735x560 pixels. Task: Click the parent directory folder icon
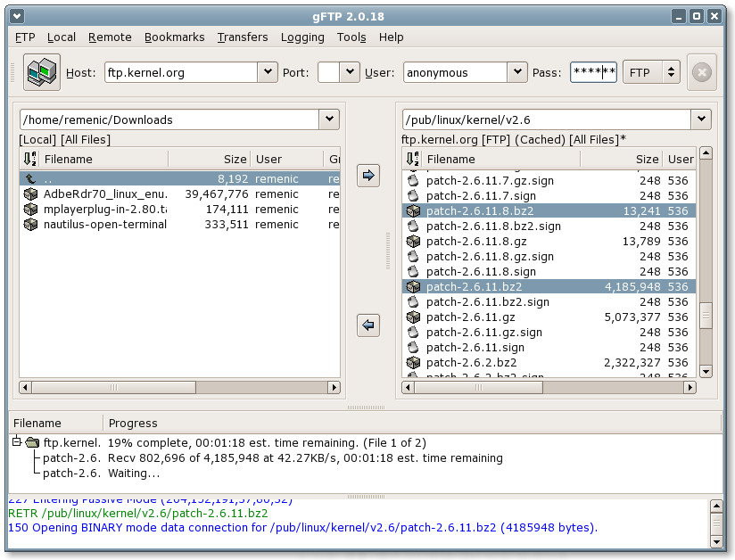click(29, 177)
